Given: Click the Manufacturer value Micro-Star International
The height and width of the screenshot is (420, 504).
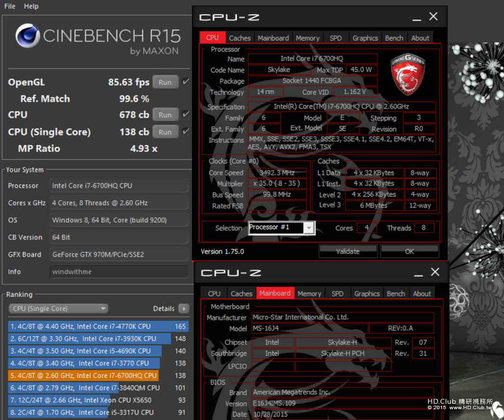Looking at the screenshot, I should coord(343,317).
